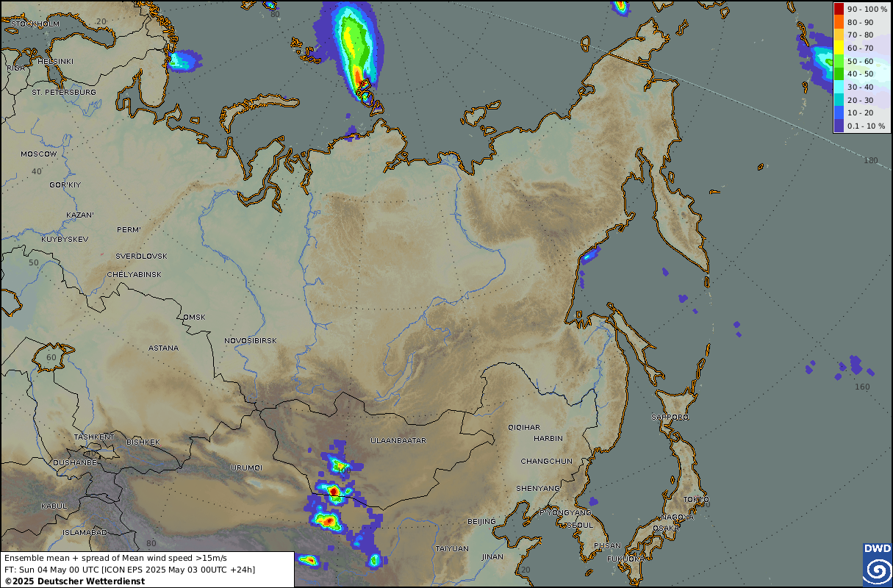Click the OSAKA city label
The image size is (893, 588).
coord(667,528)
